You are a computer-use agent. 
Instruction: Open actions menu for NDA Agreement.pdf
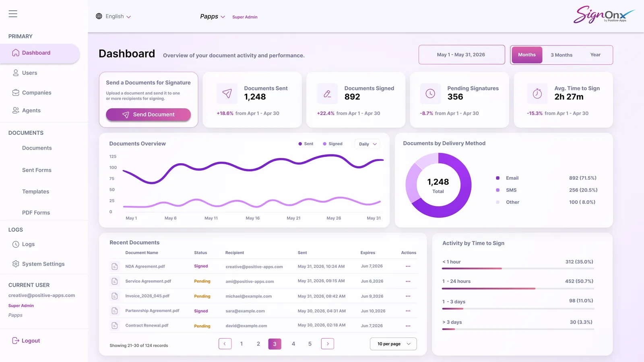coord(408,266)
